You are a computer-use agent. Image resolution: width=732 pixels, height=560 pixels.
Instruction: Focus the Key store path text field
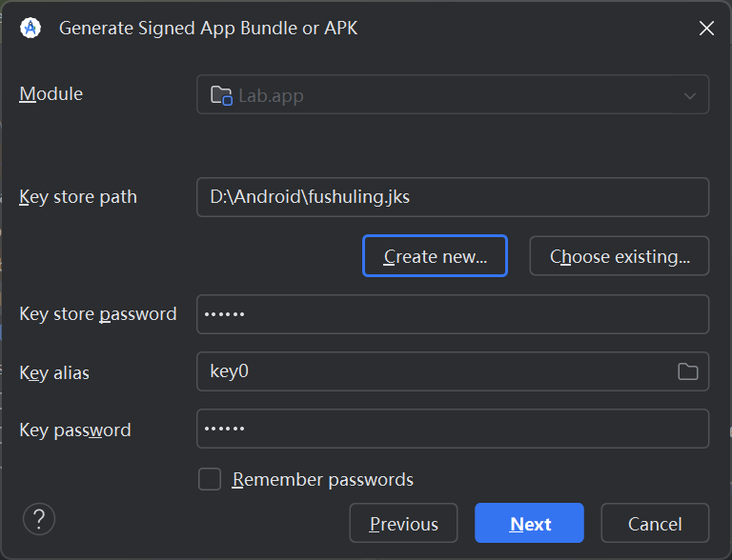452,197
